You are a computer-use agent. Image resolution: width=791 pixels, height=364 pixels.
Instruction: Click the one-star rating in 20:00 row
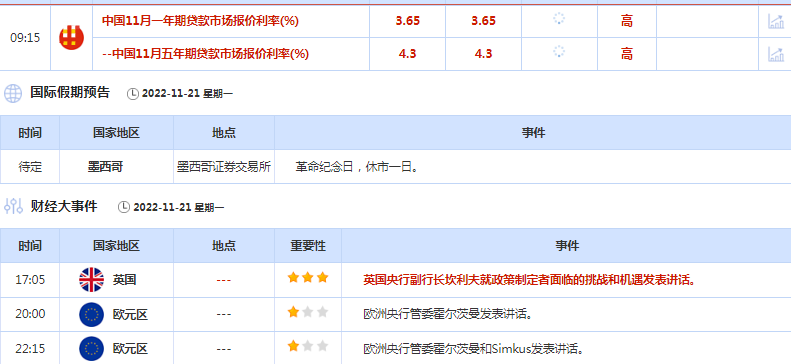(x=308, y=312)
